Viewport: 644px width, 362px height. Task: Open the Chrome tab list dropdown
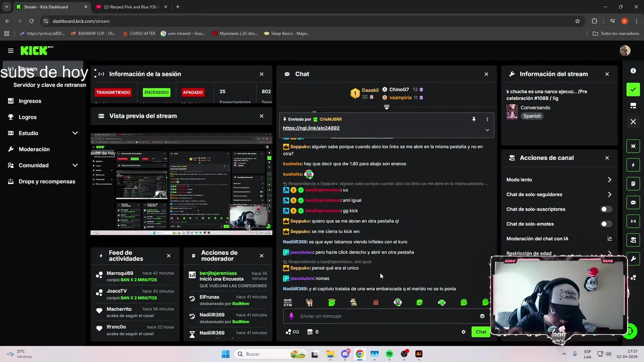coord(7,7)
